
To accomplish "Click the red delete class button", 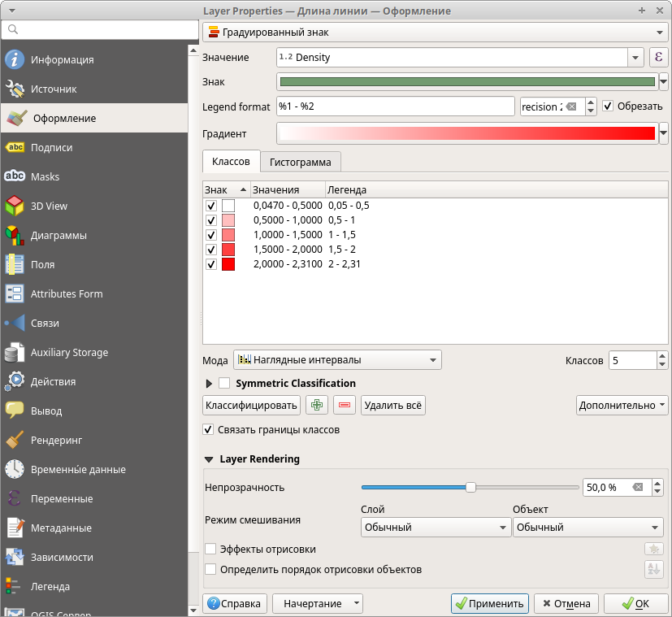I will (345, 405).
